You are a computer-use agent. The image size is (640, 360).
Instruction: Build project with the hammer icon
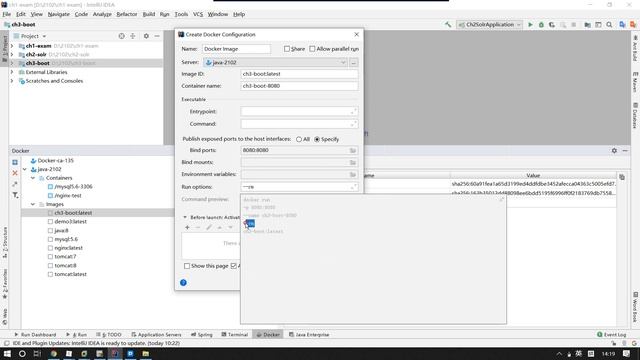tap(448, 25)
